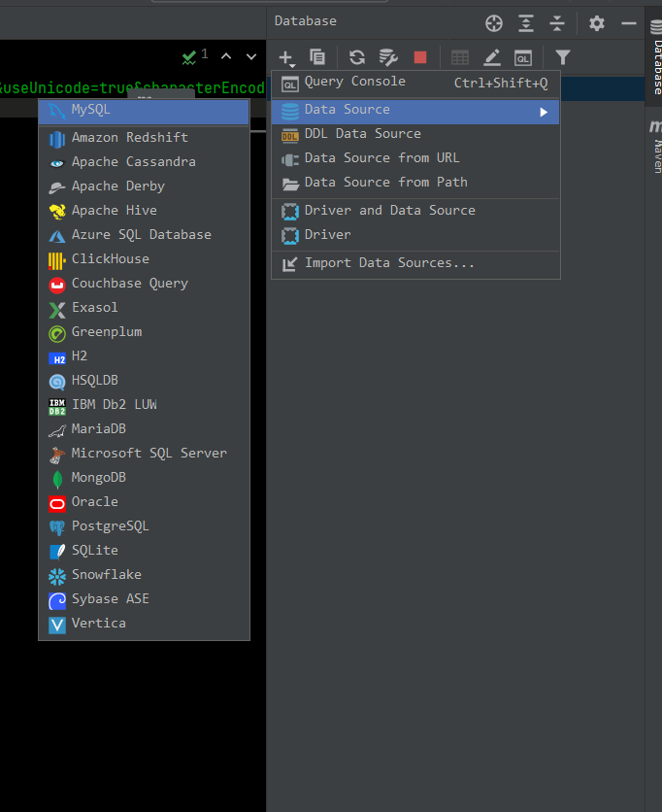662x812 pixels.
Task: Click the Edit Source pencil icon
Action: (492, 57)
